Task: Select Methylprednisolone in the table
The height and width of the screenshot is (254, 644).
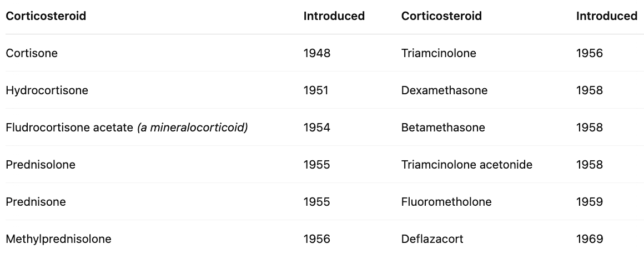Action: pyautogui.click(x=58, y=239)
